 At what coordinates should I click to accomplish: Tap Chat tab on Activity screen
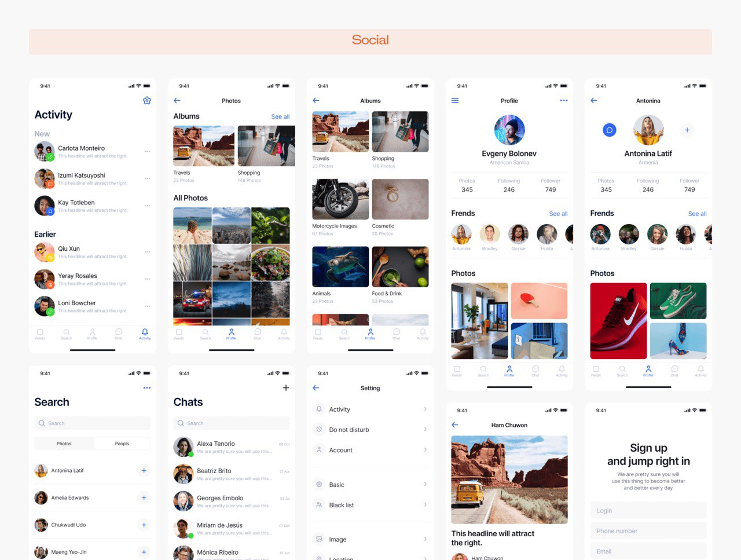[119, 334]
